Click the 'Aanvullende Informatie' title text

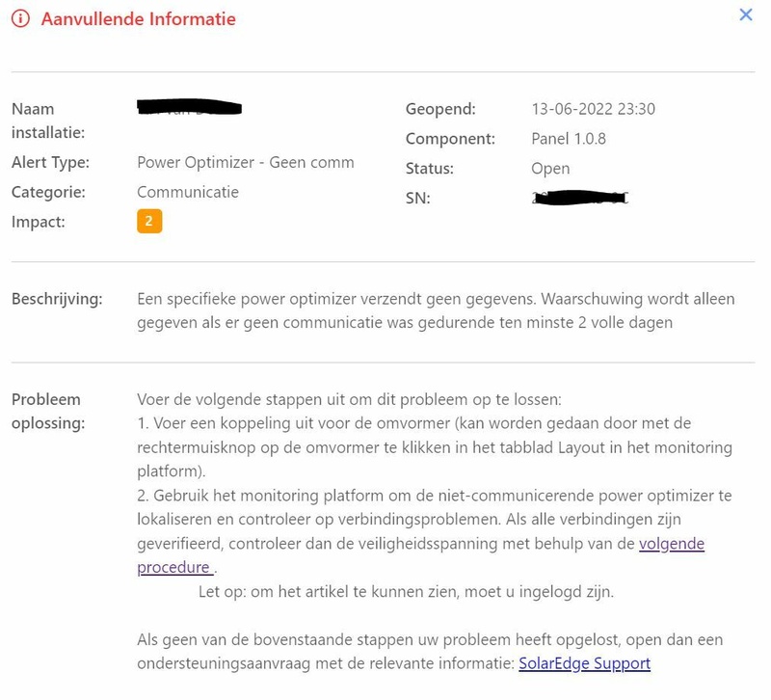(138, 18)
